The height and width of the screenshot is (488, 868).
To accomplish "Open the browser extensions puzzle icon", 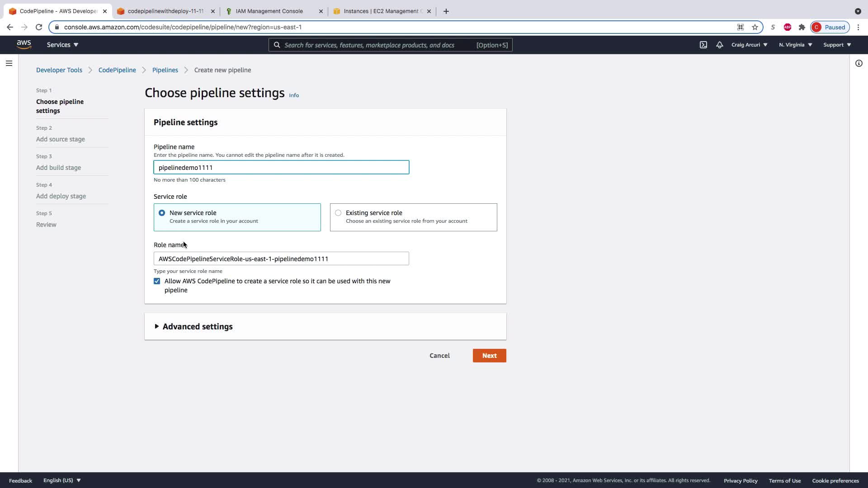I will [802, 27].
